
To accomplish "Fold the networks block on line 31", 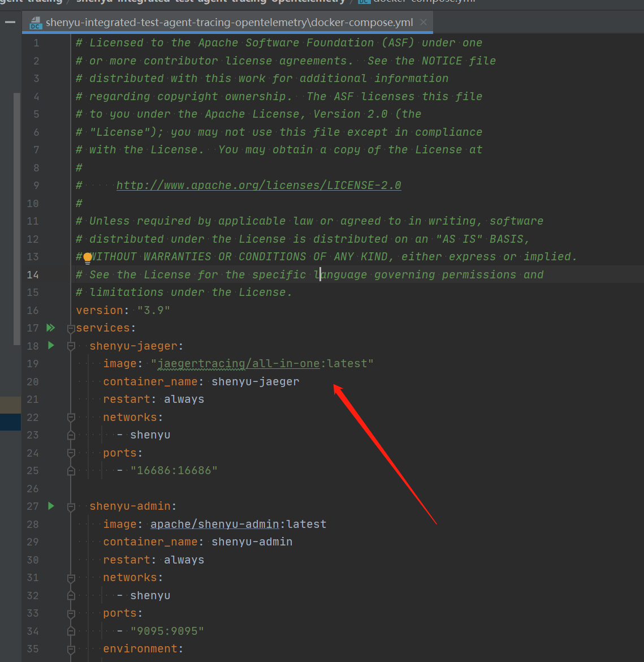I will 71,578.
